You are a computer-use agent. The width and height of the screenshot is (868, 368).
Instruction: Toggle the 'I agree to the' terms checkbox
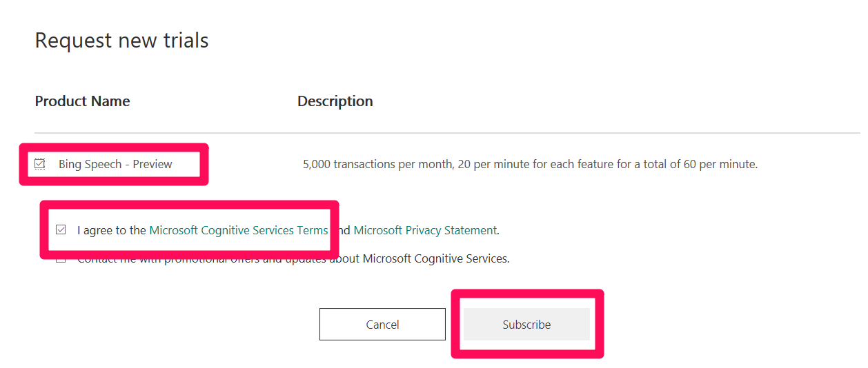(61, 230)
